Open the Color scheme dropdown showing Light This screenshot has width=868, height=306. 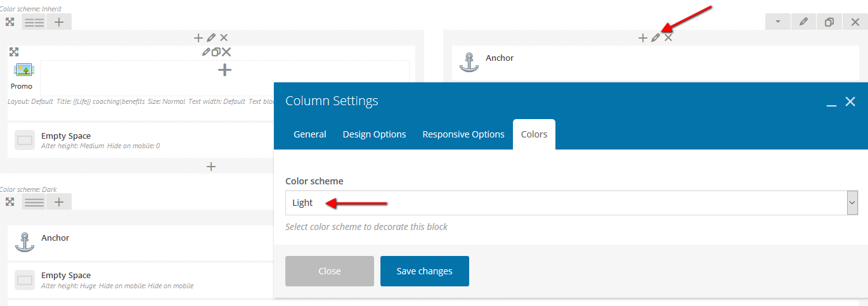pos(571,203)
